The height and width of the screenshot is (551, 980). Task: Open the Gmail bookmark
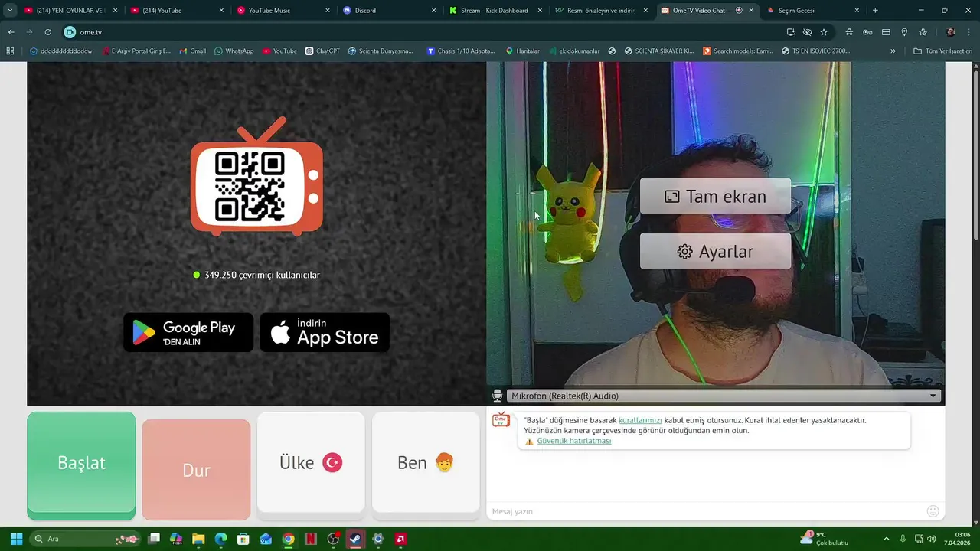(192, 51)
